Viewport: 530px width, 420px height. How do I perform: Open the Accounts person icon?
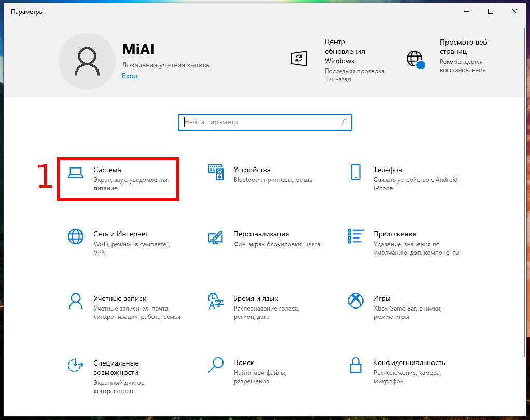click(76, 301)
